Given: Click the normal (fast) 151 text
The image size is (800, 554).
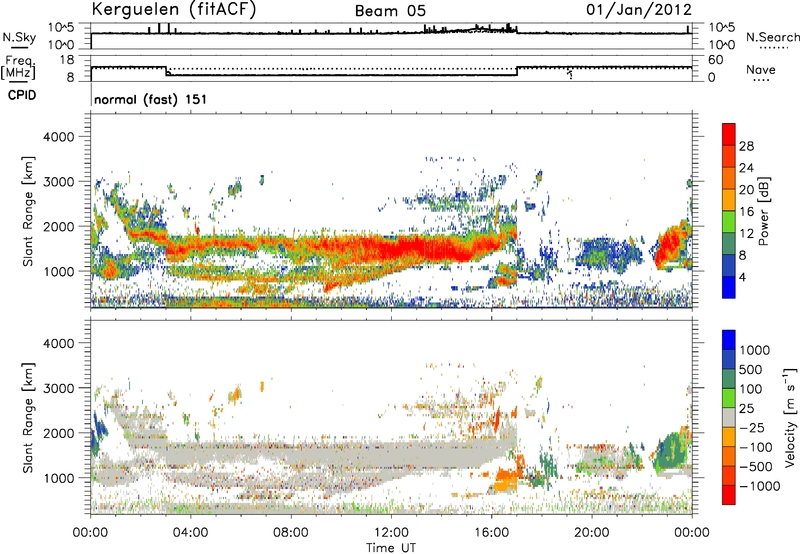Looking at the screenshot, I should (151, 99).
